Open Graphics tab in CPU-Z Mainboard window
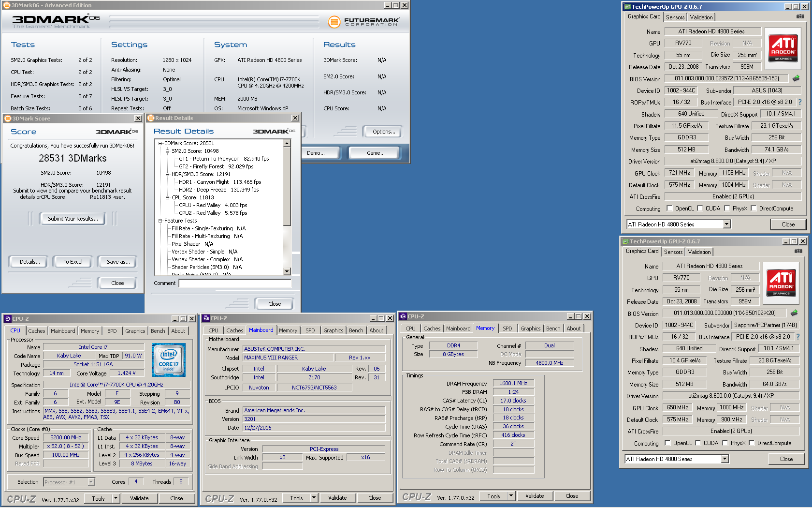812x508 pixels. pyautogui.click(x=333, y=330)
